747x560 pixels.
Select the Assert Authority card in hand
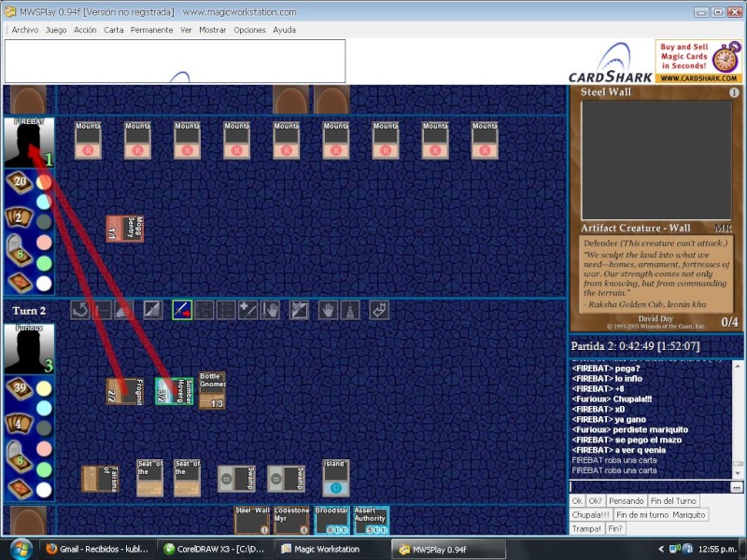point(371,520)
